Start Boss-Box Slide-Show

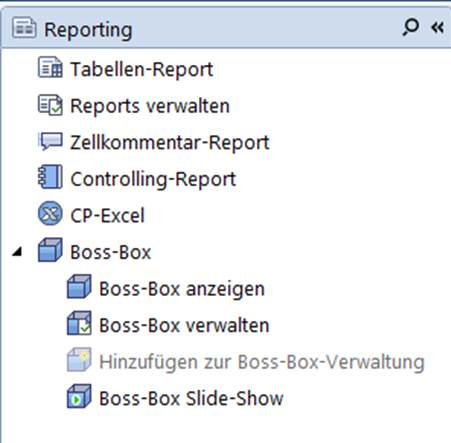(x=191, y=398)
